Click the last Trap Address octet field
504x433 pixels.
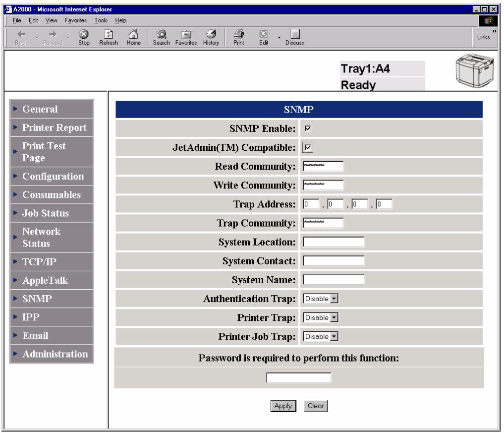point(384,204)
